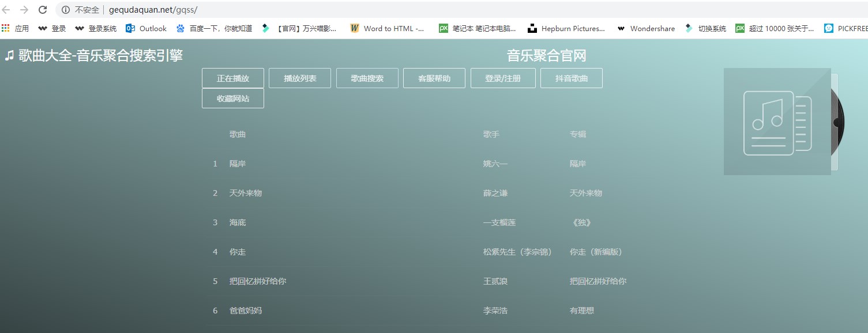
Task: Open the Wondershare bookmark
Action: pos(646,28)
